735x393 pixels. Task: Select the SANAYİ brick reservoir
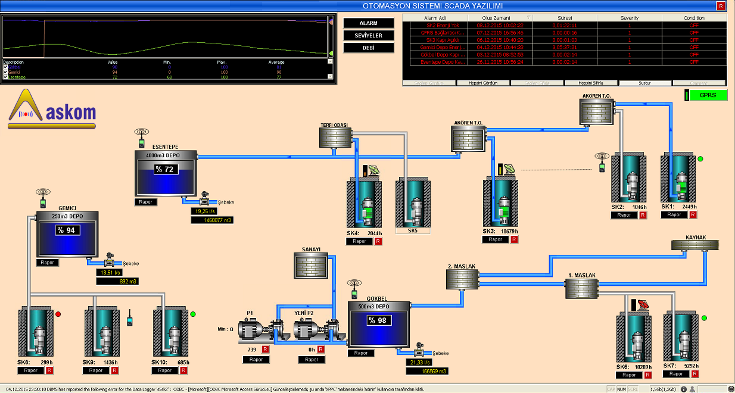click(311, 265)
